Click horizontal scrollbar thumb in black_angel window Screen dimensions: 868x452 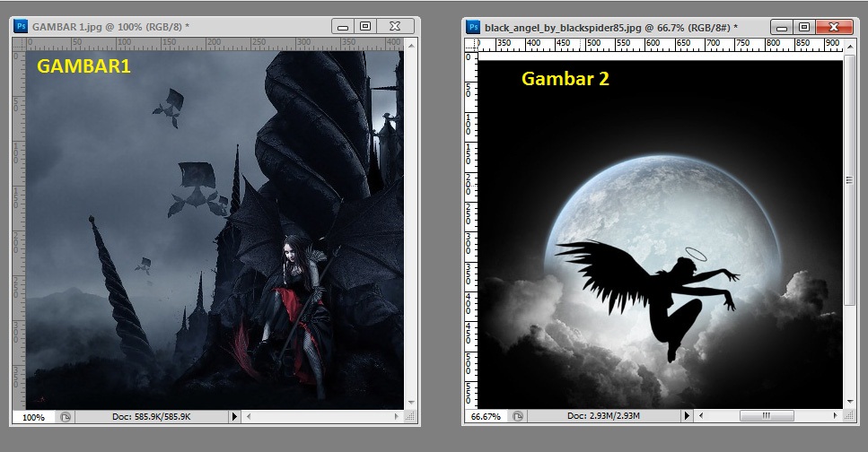(767, 415)
